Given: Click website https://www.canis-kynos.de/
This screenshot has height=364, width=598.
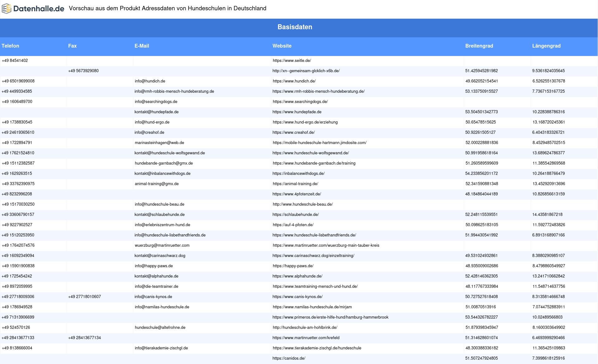Looking at the screenshot, I should pyautogui.click(x=297, y=297).
